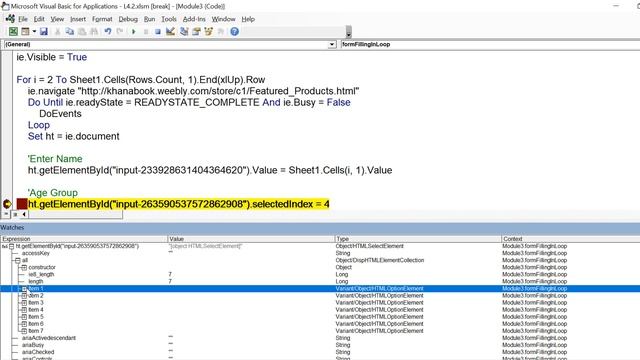Select the ariaActivedescendant watch row

(x=320, y=338)
